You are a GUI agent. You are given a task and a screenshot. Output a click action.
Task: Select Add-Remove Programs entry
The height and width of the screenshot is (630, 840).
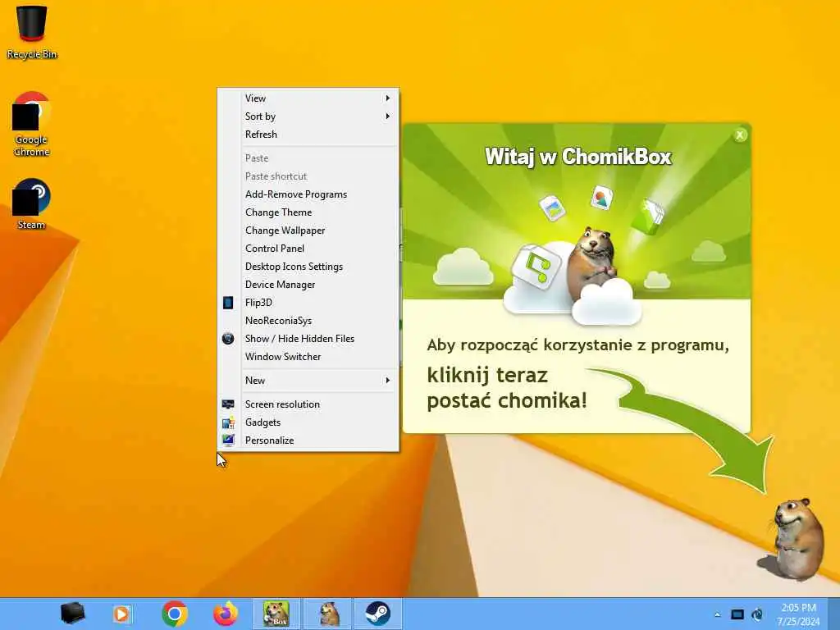tap(319, 194)
